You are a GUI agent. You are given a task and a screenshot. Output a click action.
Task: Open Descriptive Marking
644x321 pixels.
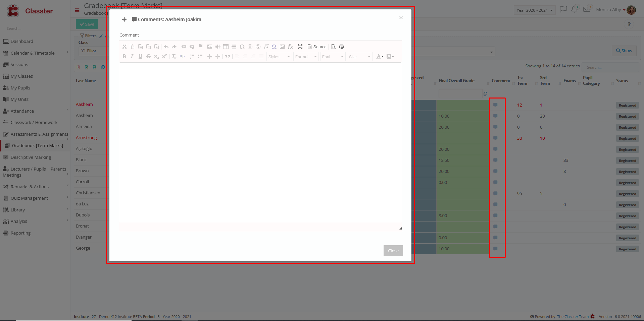coord(31,157)
